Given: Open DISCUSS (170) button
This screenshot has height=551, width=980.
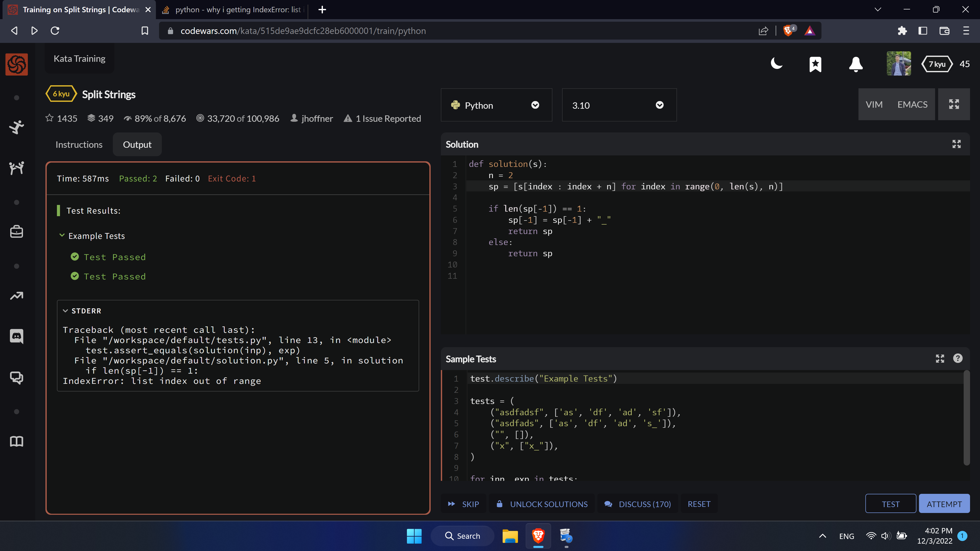Looking at the screenshot, I should point(638,504).
